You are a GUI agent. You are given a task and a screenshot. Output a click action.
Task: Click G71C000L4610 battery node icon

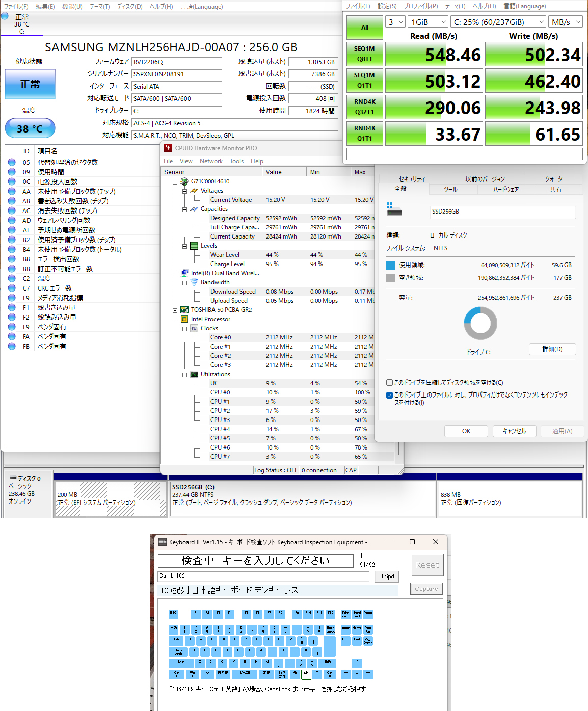[x=184, y=181]
